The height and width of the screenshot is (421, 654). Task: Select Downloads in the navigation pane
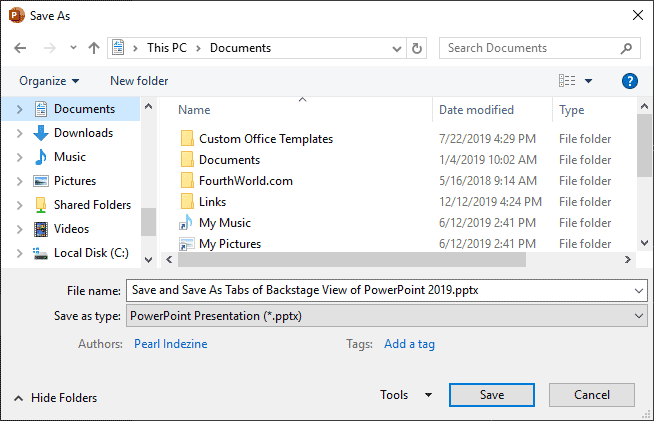pos(83,133)
